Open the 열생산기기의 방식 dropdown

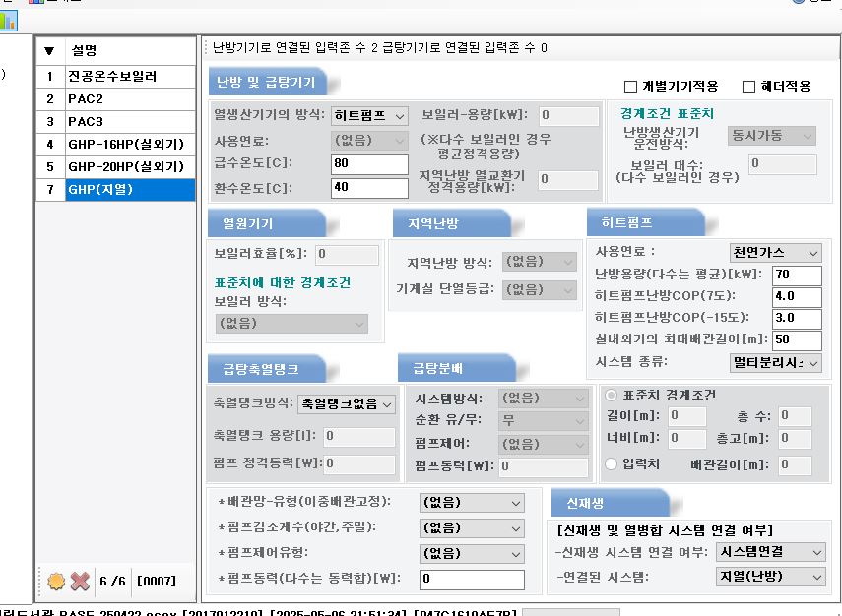tap(369, 115)
